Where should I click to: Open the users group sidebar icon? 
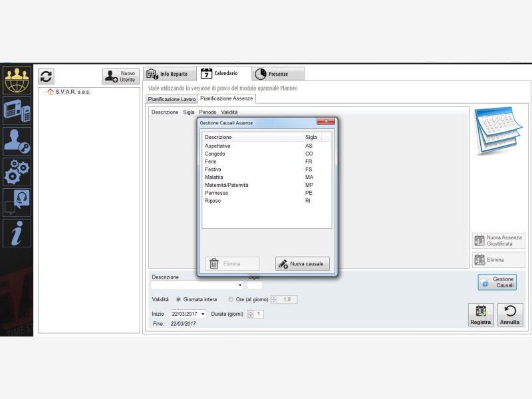(x=17, y=80)
